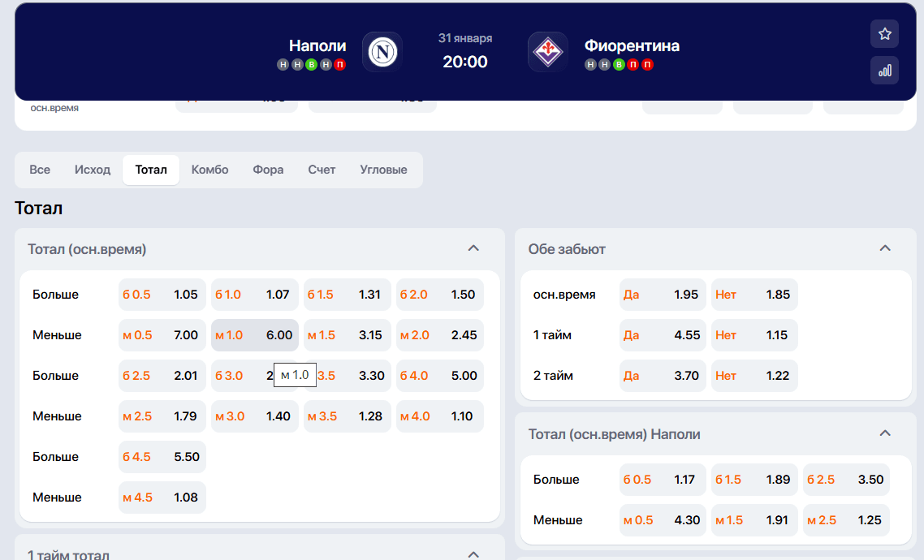This screenshot has height=560, width=924.
Task: Click the Fiorentina team logo
Action: (x=548, y=52)
